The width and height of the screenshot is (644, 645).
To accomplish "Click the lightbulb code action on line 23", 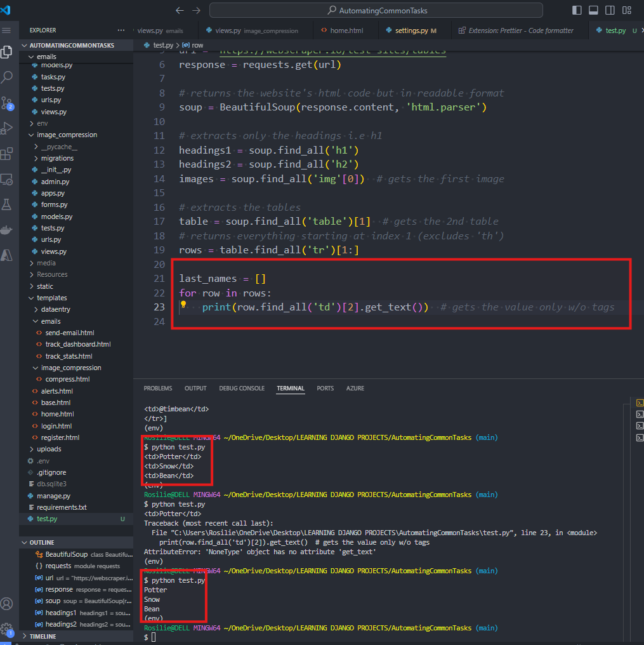I will point(183,305).
